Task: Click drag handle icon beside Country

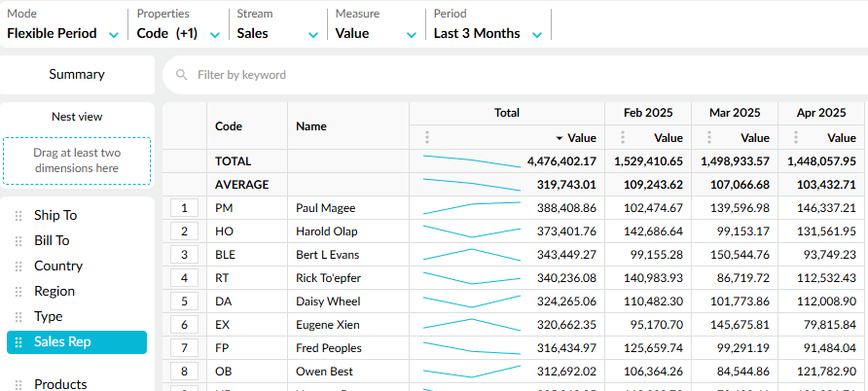Action: coord(18,267)
